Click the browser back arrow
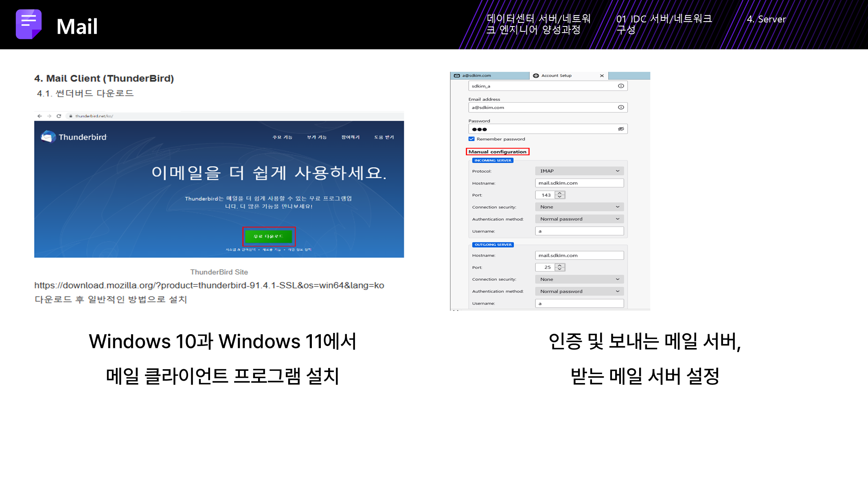 point(39,116)
